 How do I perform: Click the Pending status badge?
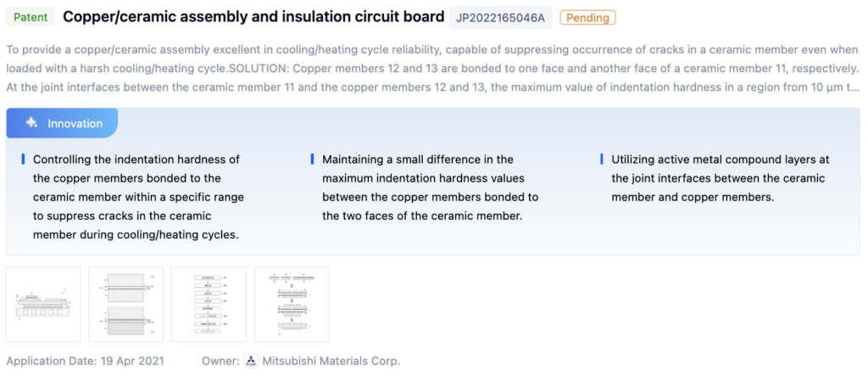click(x=587, y=17)
